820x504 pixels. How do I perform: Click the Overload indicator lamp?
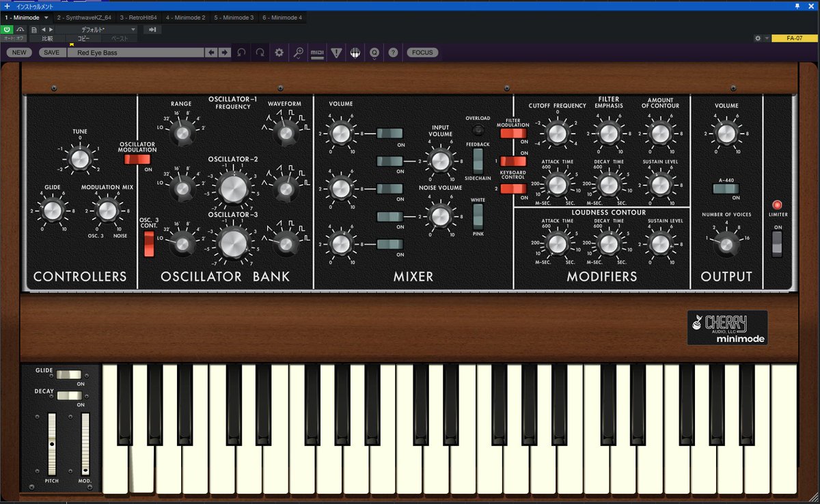click(478, 129)
